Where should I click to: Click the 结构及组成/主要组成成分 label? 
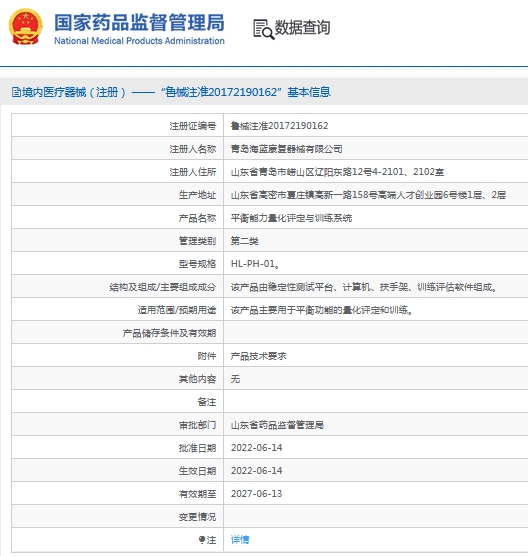[163, 287]
